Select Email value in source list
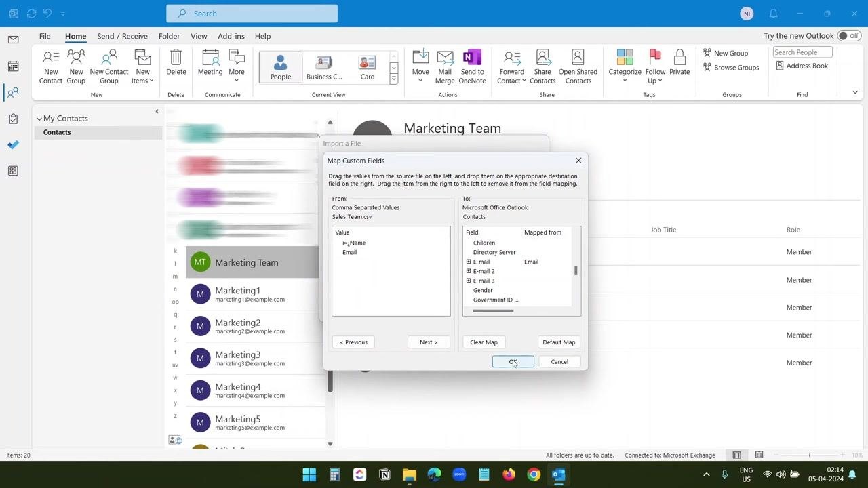The image size is (868, 488). point(349,252)
